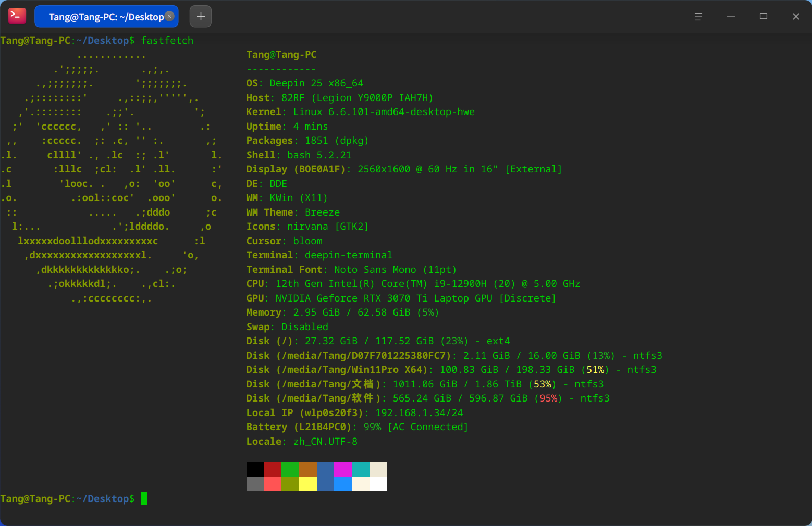Maximize the terminal window
The image size is (812, 526).
(764, 17)
